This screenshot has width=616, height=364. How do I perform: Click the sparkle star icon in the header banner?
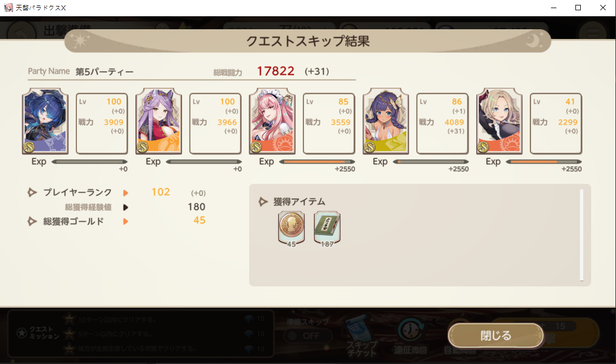81,41
